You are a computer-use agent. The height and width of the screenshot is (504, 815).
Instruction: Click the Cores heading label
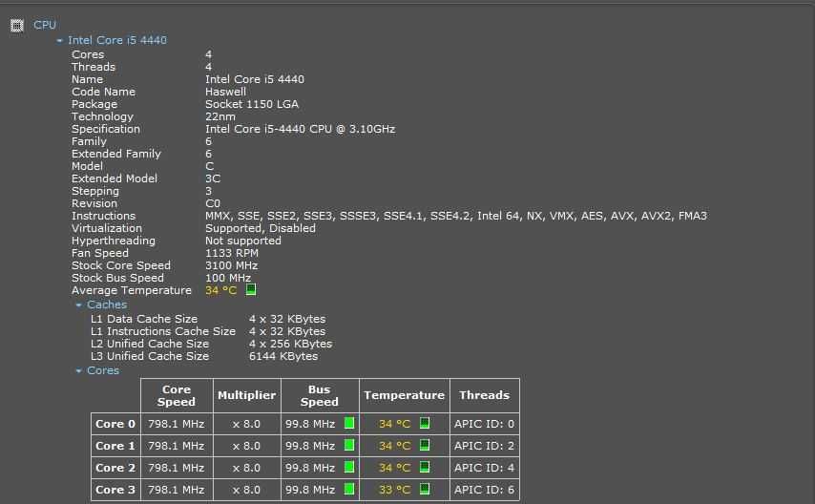coord(103,370)
